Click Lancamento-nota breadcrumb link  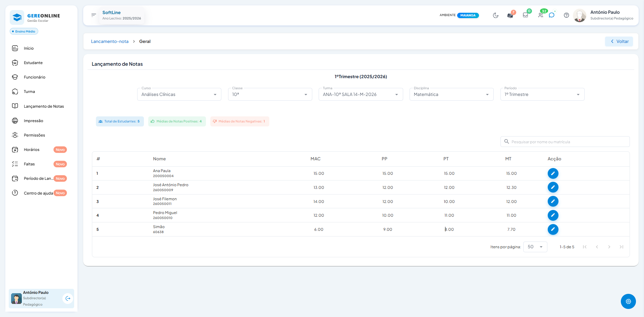click(110, 42)
